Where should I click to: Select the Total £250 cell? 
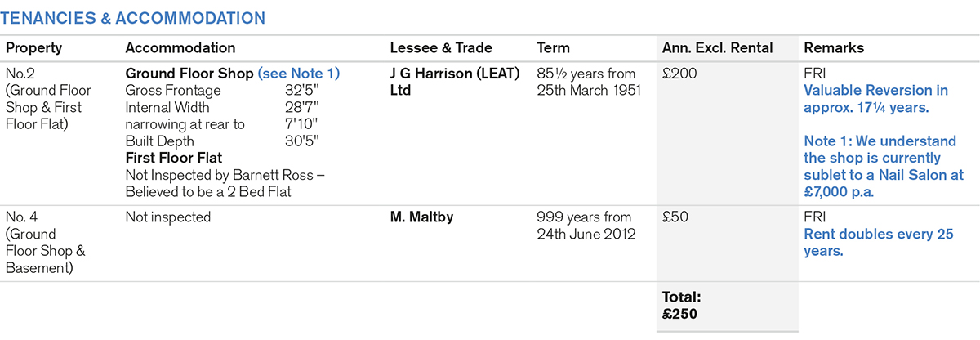[x=679, y=306]
